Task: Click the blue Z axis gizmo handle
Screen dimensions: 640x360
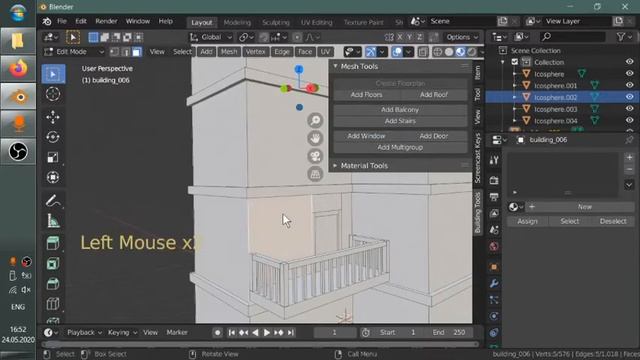Action: point(299,69)
